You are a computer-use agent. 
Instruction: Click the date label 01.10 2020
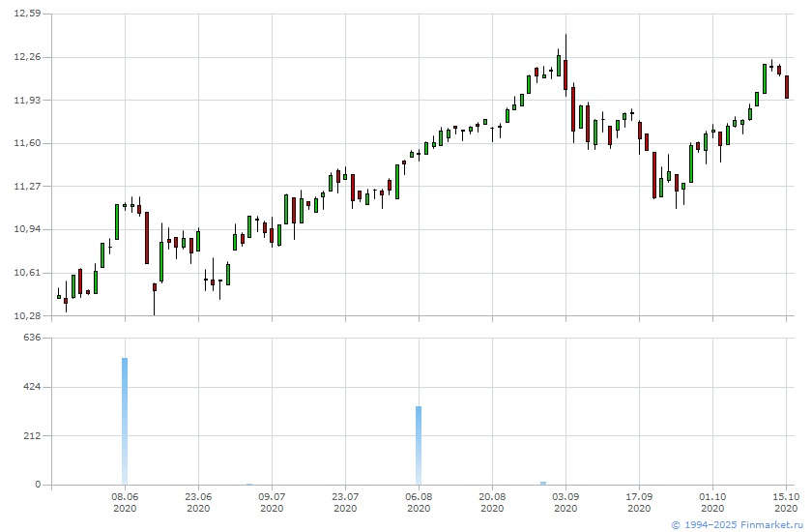coord(712,502)
